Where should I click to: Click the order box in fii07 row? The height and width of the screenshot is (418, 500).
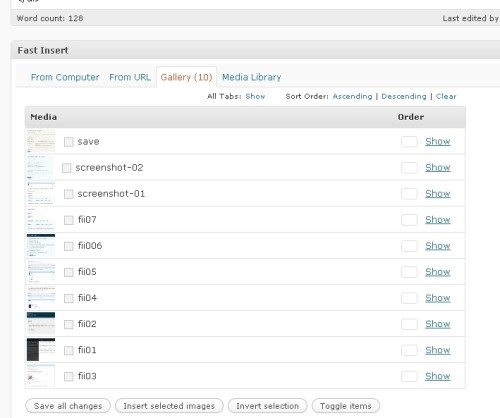(409, 219)
